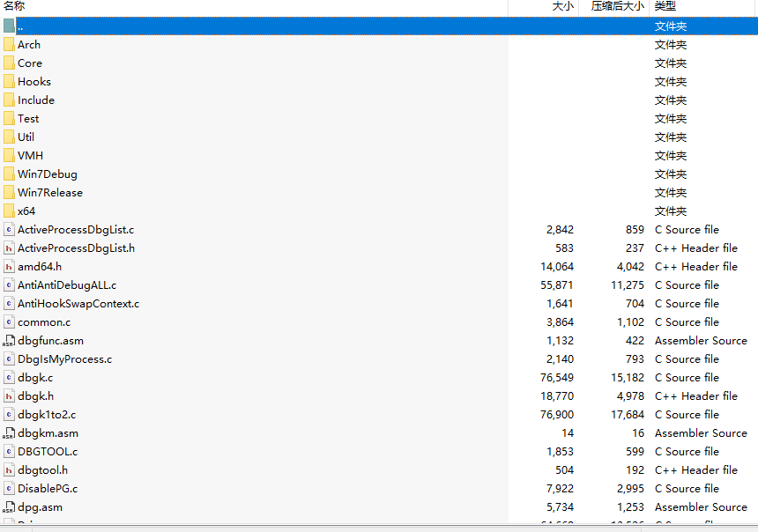The image size is (758, 532).
Task: Click the amd64.h header file icon
Action: (9, 267)
